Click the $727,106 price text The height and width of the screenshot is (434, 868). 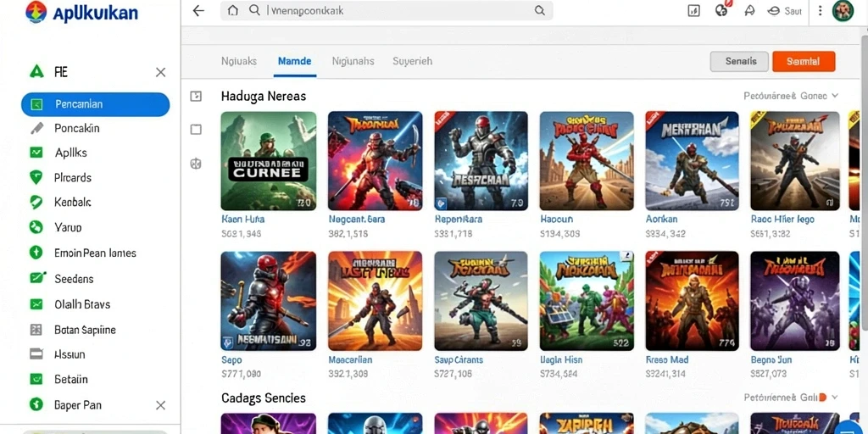click(453, 374)
